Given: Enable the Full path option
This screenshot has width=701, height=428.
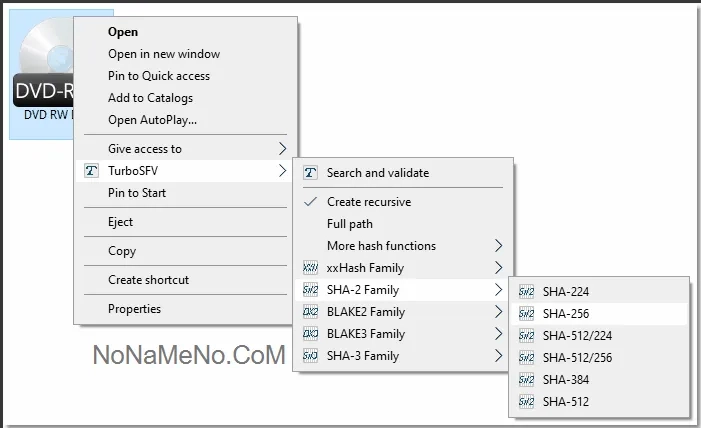Looking at the screenshot, I should point(350,224).
